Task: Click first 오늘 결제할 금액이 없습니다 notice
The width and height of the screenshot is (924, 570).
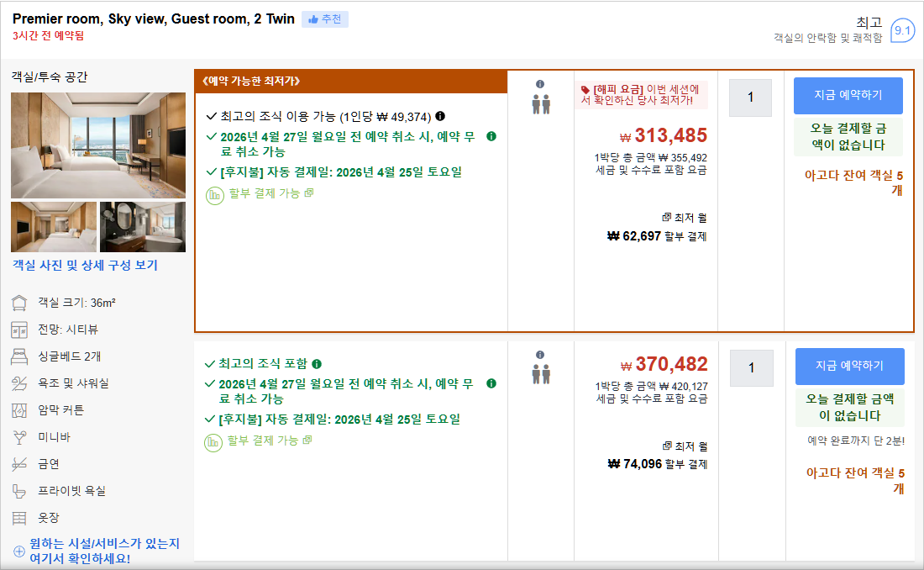Action: click(848, 137)
